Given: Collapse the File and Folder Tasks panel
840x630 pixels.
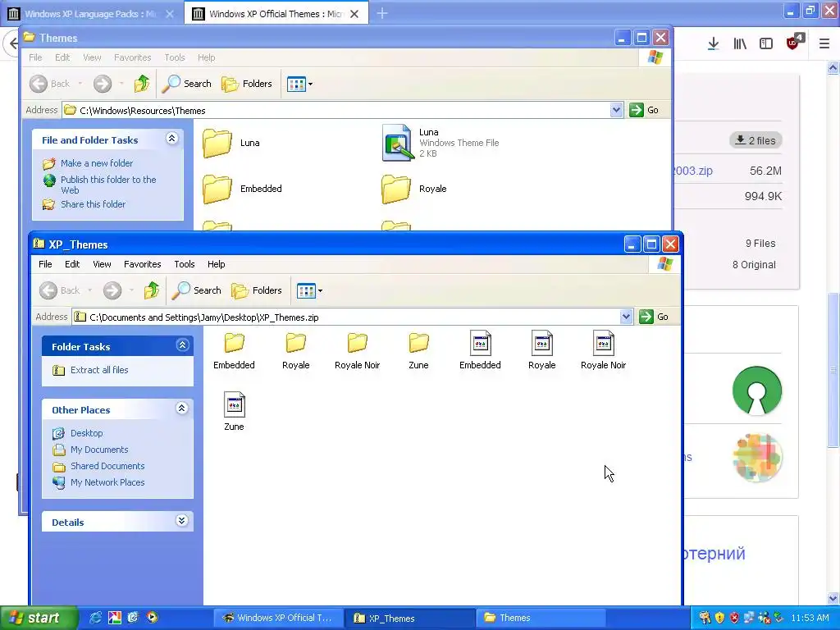Looking at the screenshot, I should point(172,139).
